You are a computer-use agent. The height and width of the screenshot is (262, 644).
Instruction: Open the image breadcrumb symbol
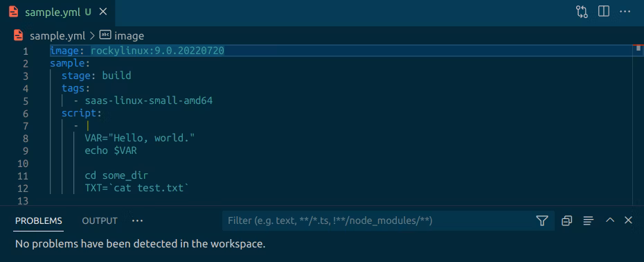coord(129,36)
